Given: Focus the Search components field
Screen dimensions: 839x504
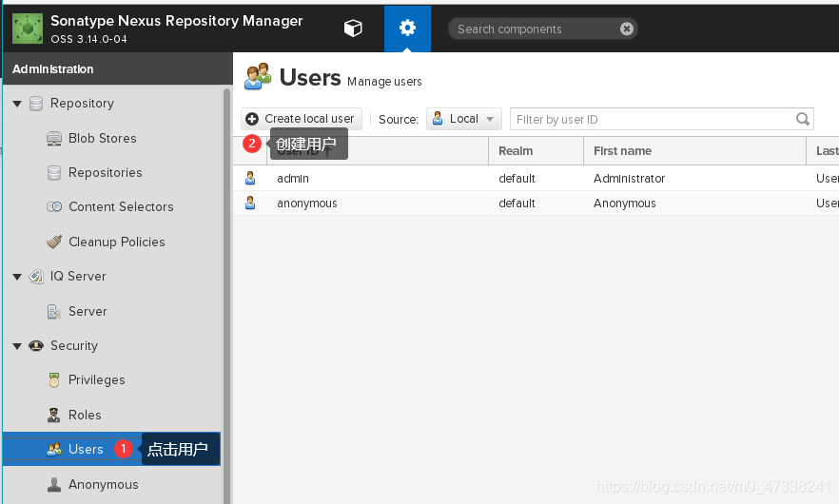Looking at the screenshot, I should point(542,29).
